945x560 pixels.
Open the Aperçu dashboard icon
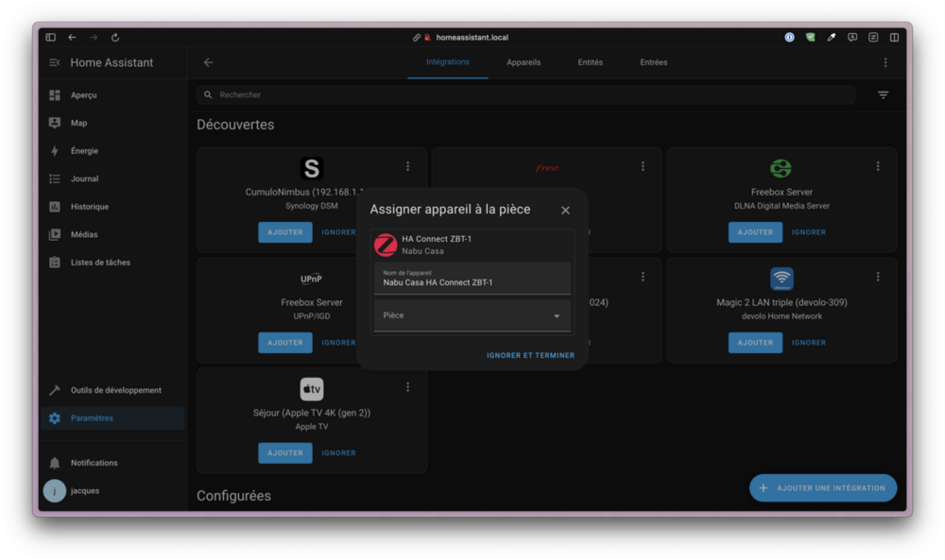(x=55, y=95)
